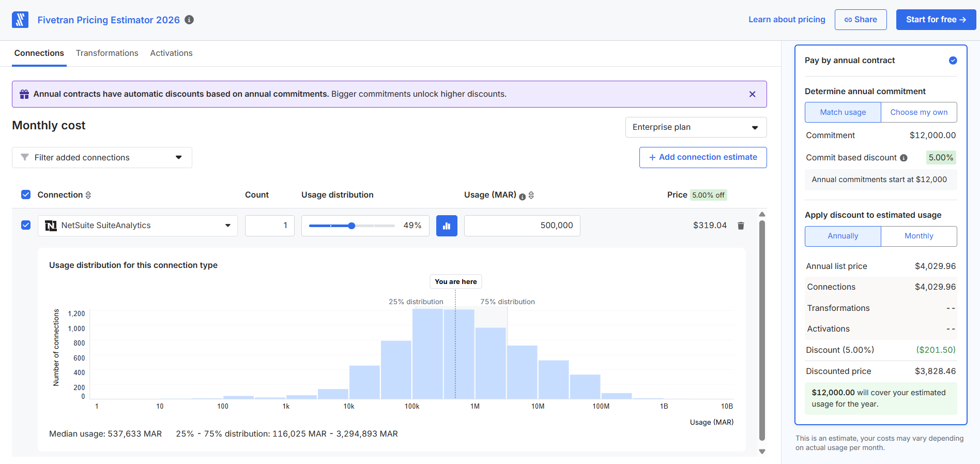
Task: Open usage distribution chart button
Action: tap(447, 226)
